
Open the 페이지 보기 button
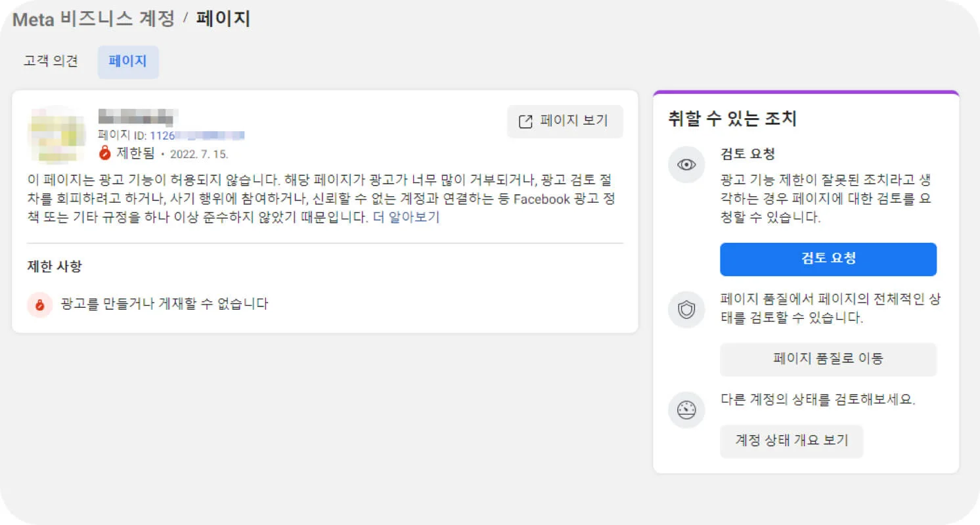(565, 121)
